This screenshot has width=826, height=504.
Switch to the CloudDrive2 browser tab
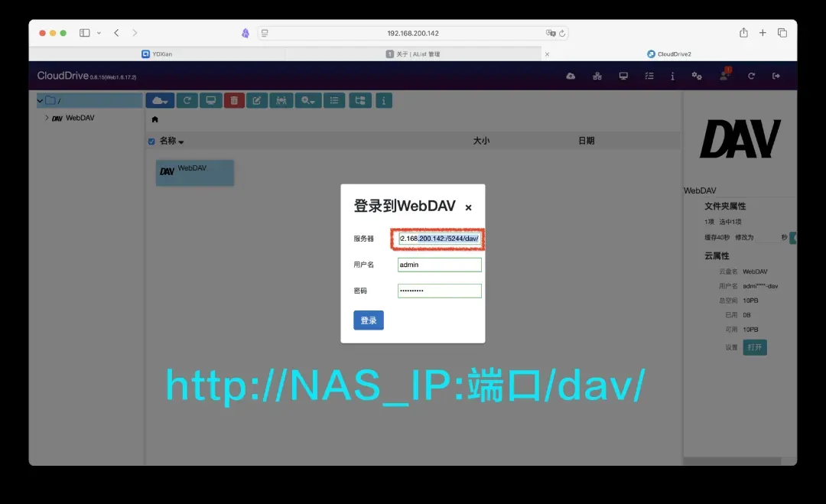click(x=669, y=54)
